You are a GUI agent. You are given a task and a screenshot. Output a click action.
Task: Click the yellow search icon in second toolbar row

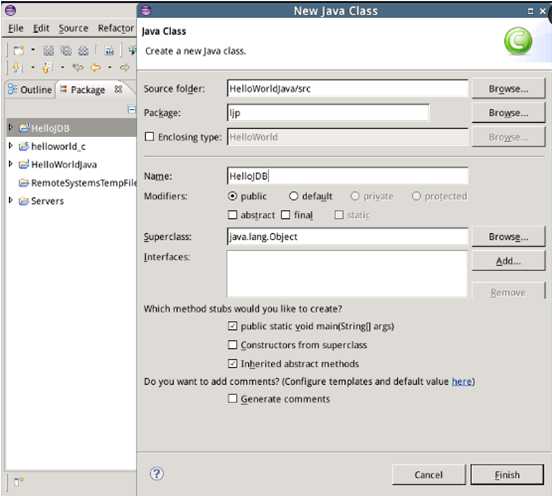17,67
